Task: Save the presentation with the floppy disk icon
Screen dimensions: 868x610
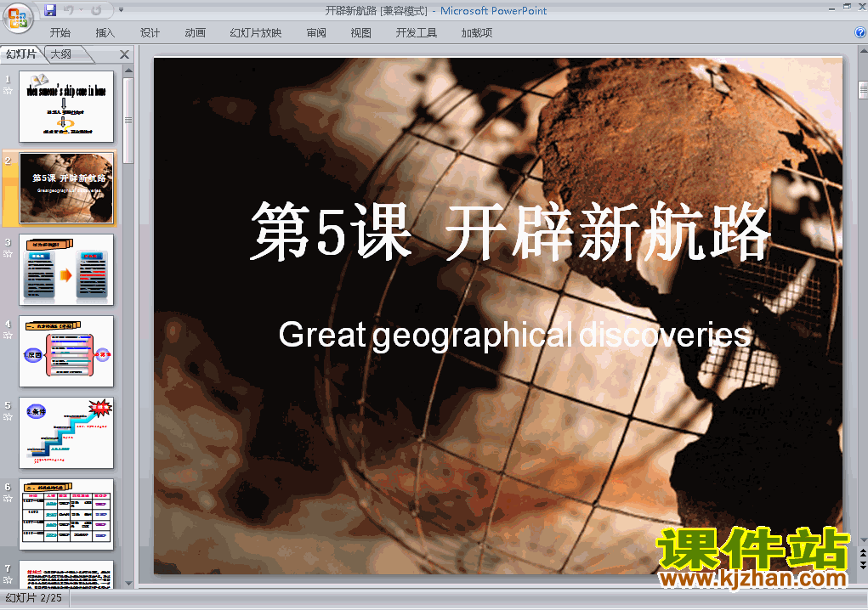Action: click(x=50, y=10)
